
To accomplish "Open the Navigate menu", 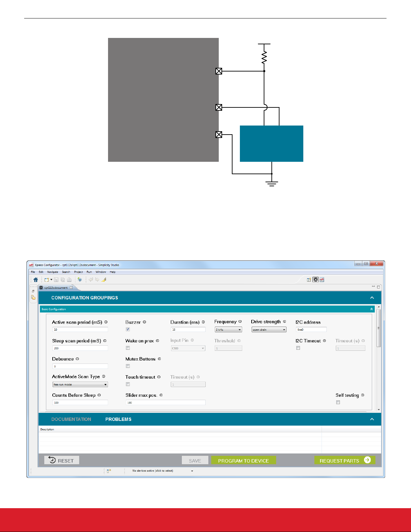I will coord(53,272).
